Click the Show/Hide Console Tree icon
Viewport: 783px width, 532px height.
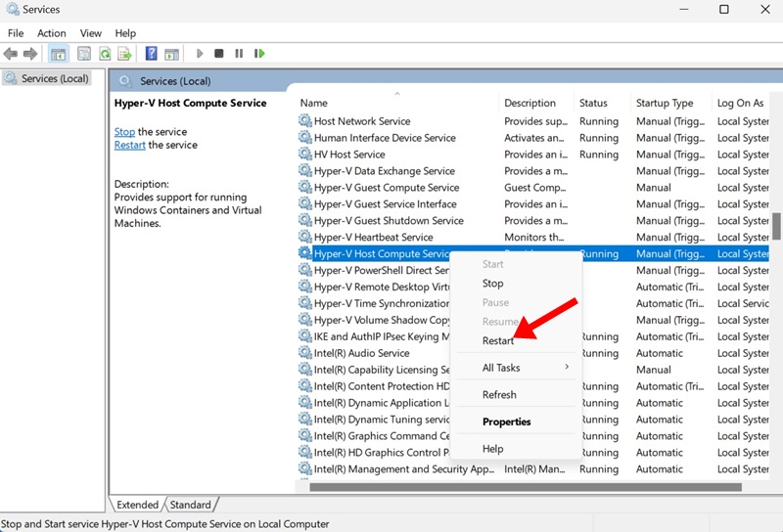[x=58, y=54]
